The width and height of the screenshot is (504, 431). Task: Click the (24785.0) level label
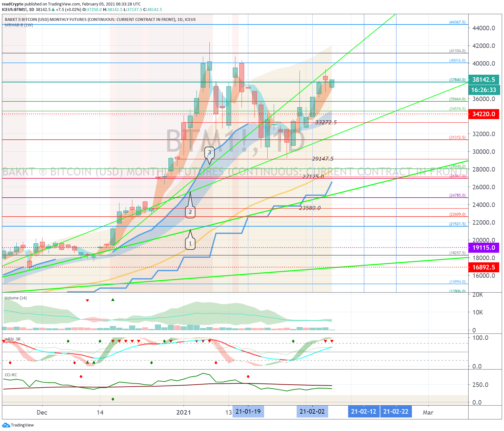457,195
